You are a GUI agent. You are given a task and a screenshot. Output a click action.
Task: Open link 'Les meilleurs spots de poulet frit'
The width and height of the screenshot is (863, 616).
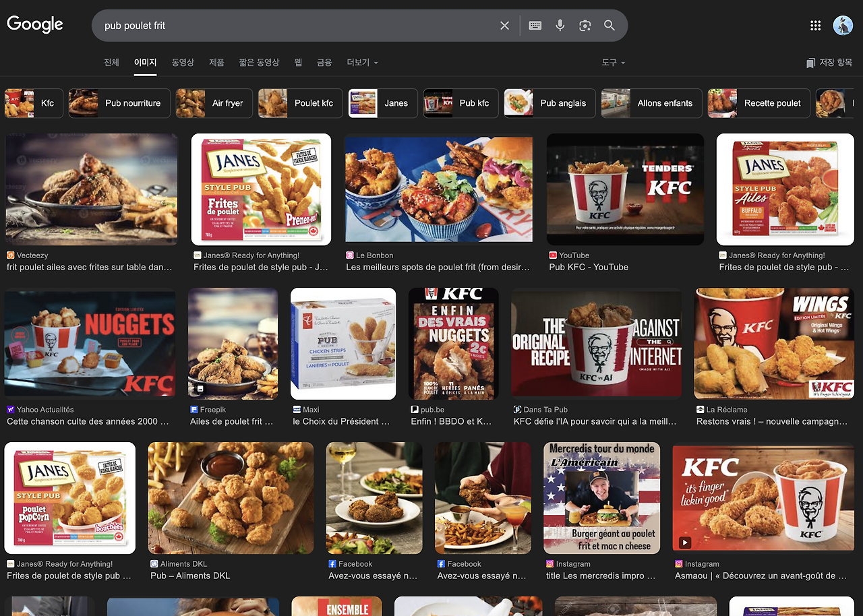coord(438,267)
